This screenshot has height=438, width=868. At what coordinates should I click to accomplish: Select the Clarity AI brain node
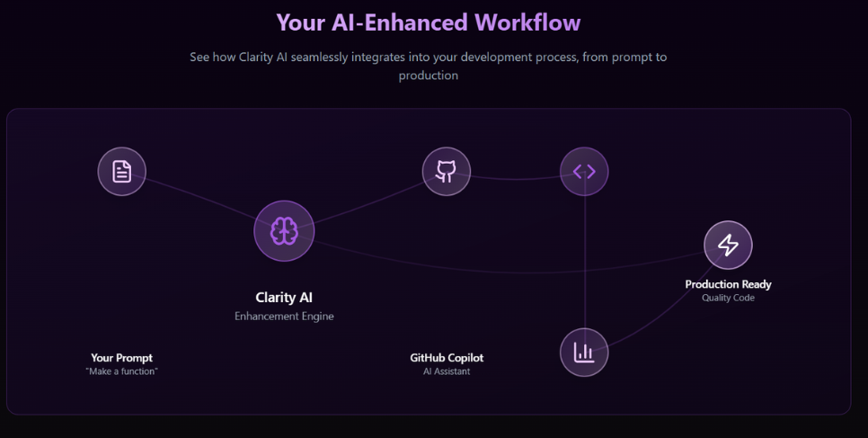coord(284,230)
